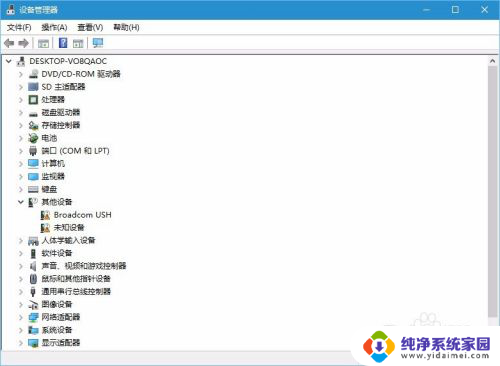This screenshot has width=500, height=366.
Task: Select the 图像设备 label
Action: pyautogui.click(x=57, y=304)
